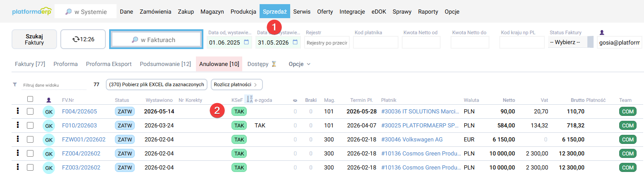Open the three-dot menu for F004/202605
Screen dimensions: 644x174
click(18, 111)
